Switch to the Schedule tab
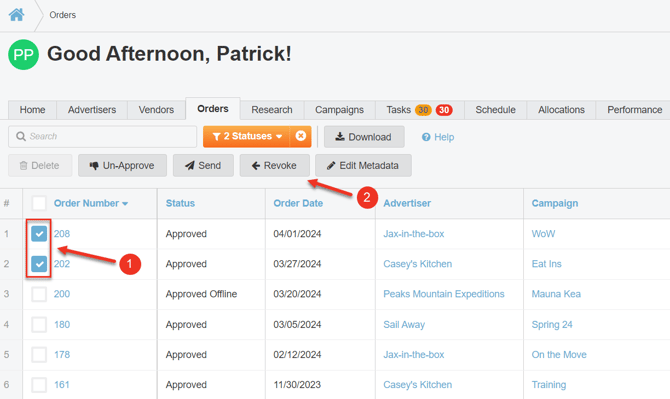 (495, 110)
